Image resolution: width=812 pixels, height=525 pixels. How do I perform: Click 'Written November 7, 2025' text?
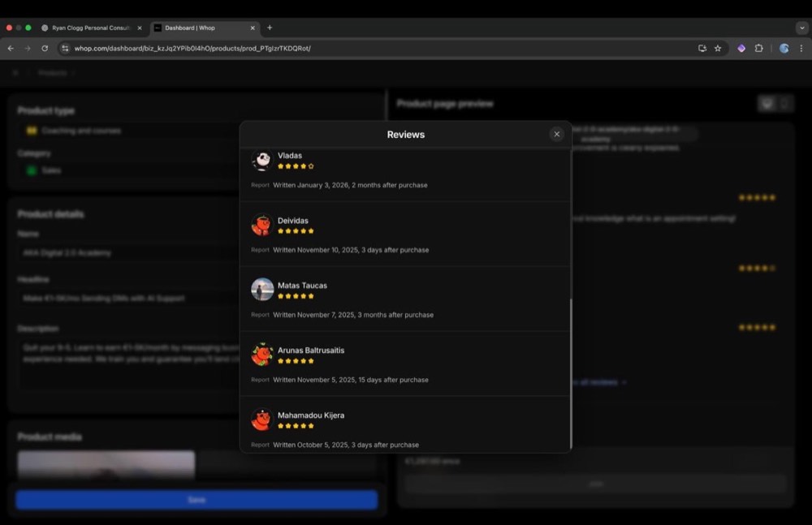313,314
